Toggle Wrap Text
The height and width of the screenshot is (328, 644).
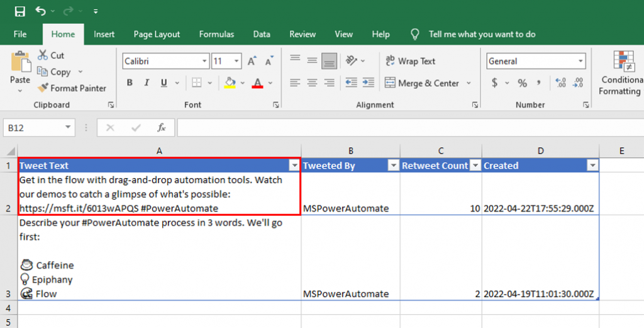click(410, 61)
